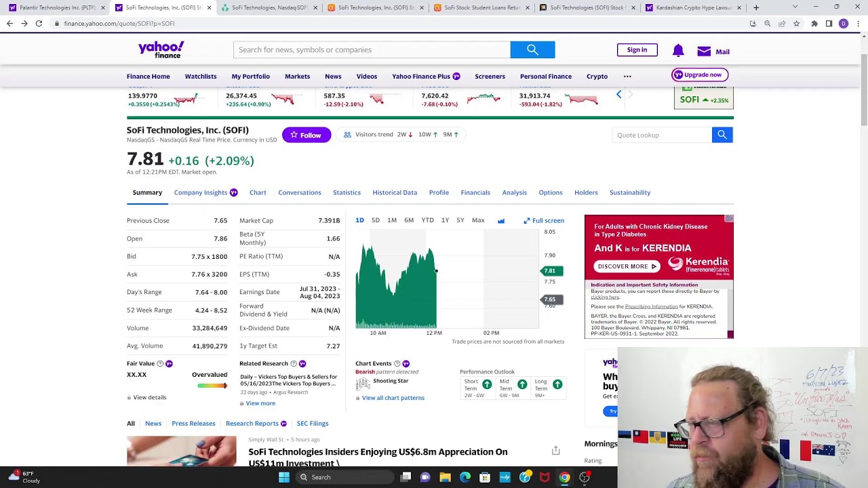The width and height of the screenshot is (868, 488).
Task: Switch to the Historical Data tab
Action: tap(395, 192)
